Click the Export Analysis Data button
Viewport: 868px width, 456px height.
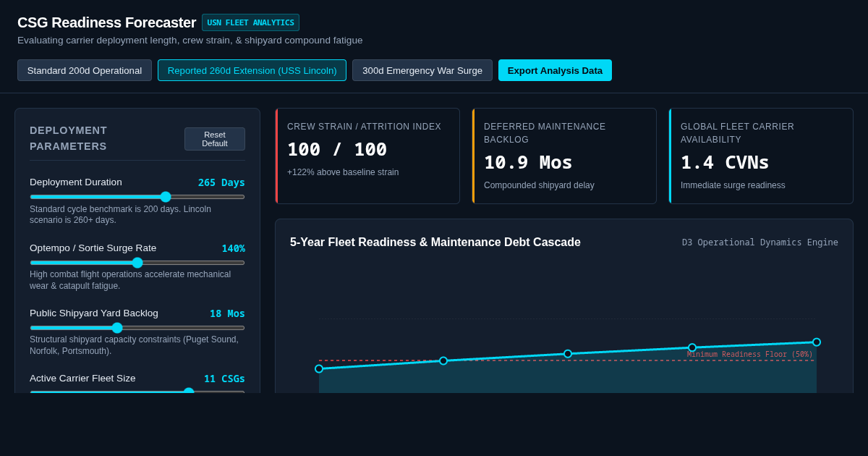(555, 70)
